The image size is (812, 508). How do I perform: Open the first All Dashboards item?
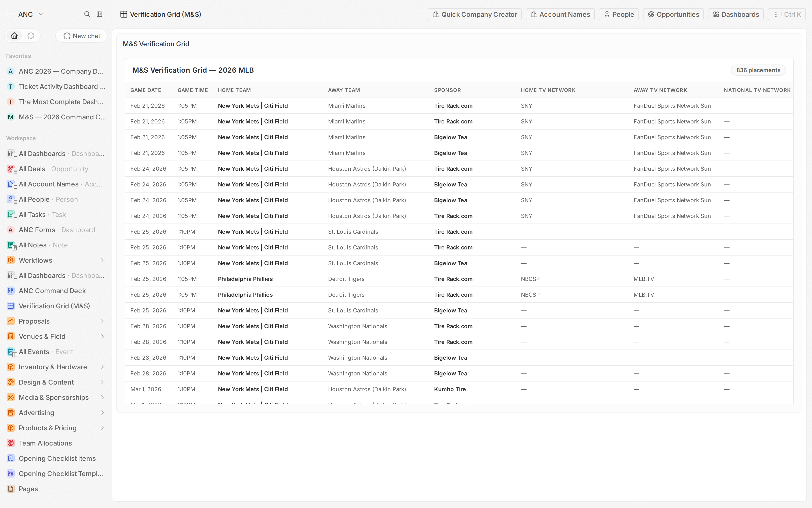tap(56, 153)
